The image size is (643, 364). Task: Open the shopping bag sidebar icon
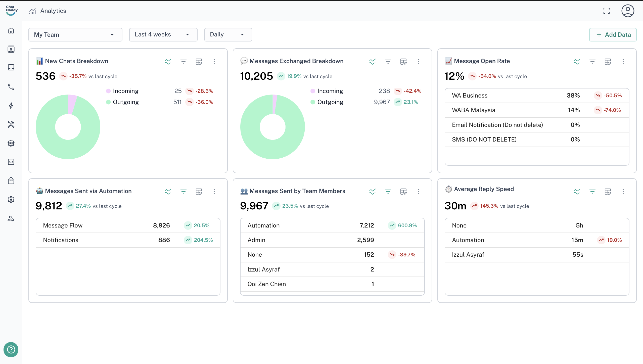11,181
